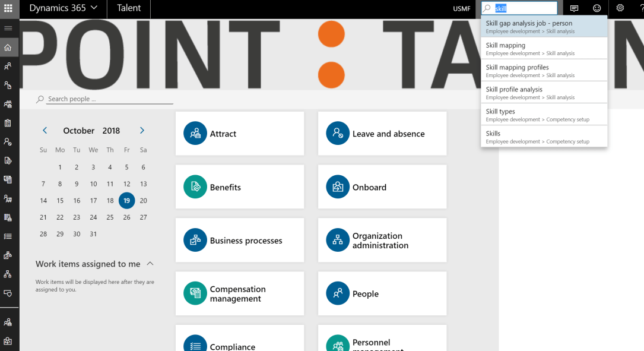Open the messages icon in the top bar
The height and width of the screenshot is (351, 644).
click(574, 8)
